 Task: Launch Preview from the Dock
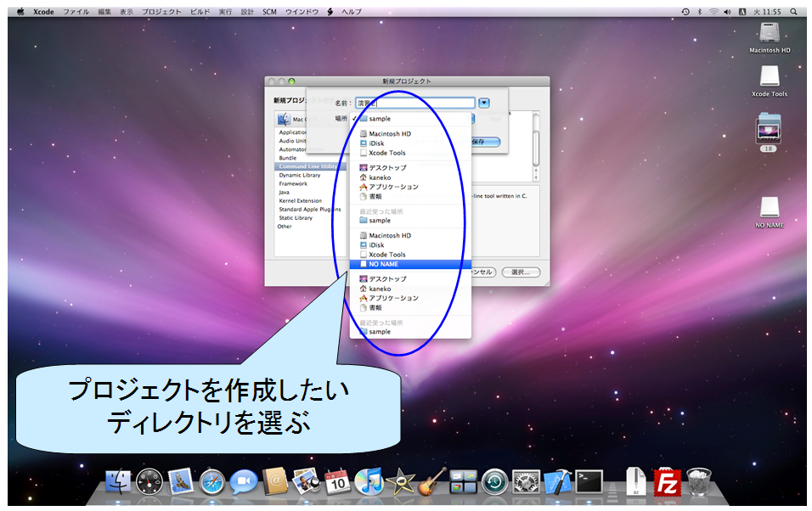[x=306, y=481]
